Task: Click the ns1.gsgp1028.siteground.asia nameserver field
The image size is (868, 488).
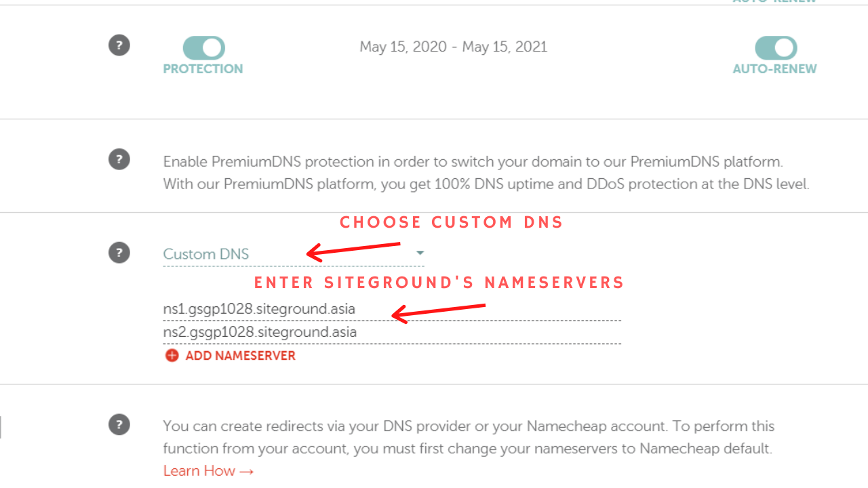Action: [x=392, y=309]
